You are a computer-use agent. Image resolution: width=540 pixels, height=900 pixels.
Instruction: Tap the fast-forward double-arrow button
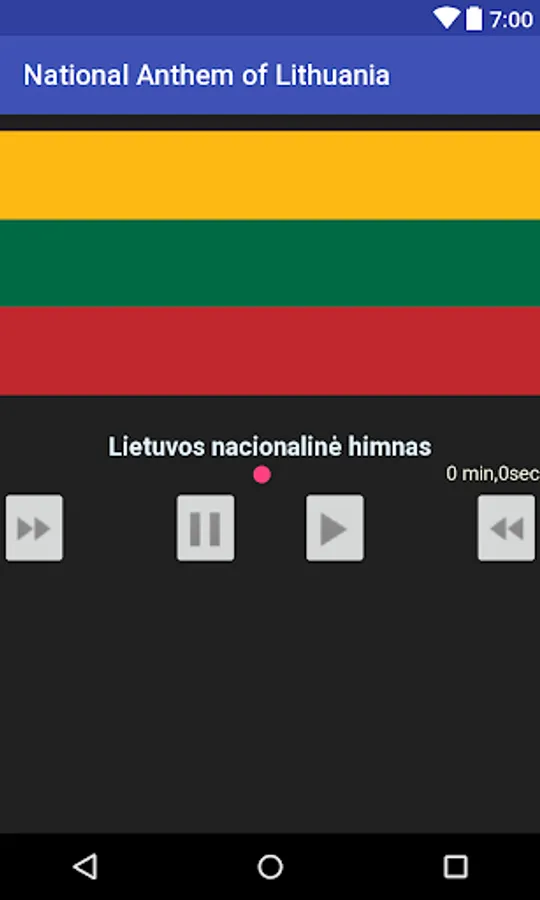[34, 527]
